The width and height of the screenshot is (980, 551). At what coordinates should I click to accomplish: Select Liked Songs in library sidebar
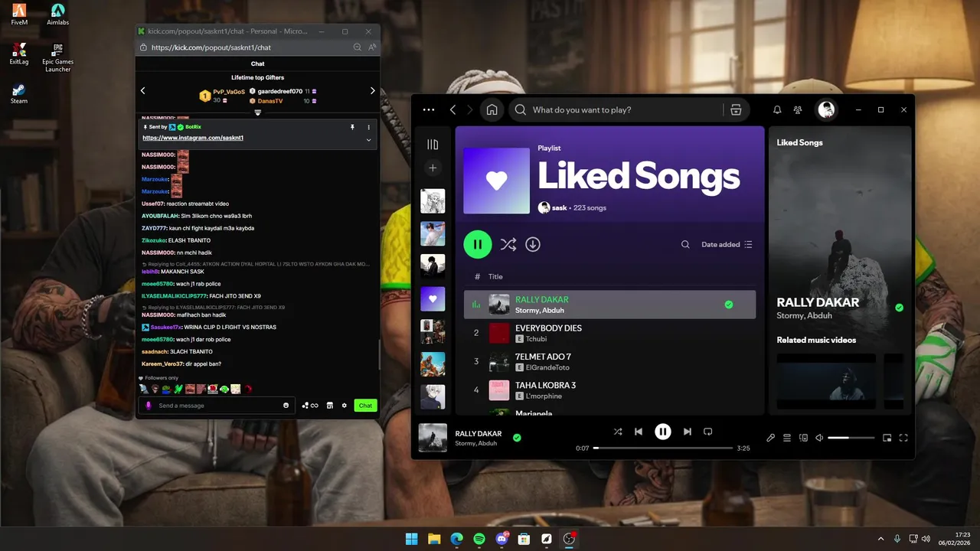tap(433, 298)
